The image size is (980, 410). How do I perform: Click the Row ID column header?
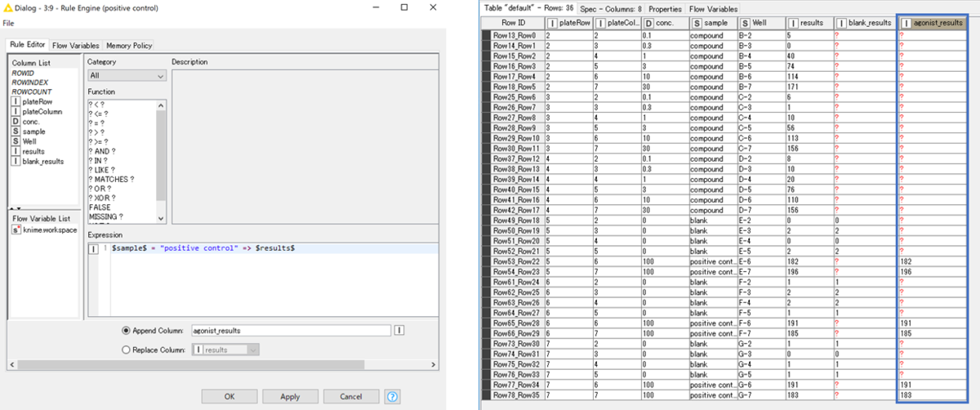(x=513, y=23)
